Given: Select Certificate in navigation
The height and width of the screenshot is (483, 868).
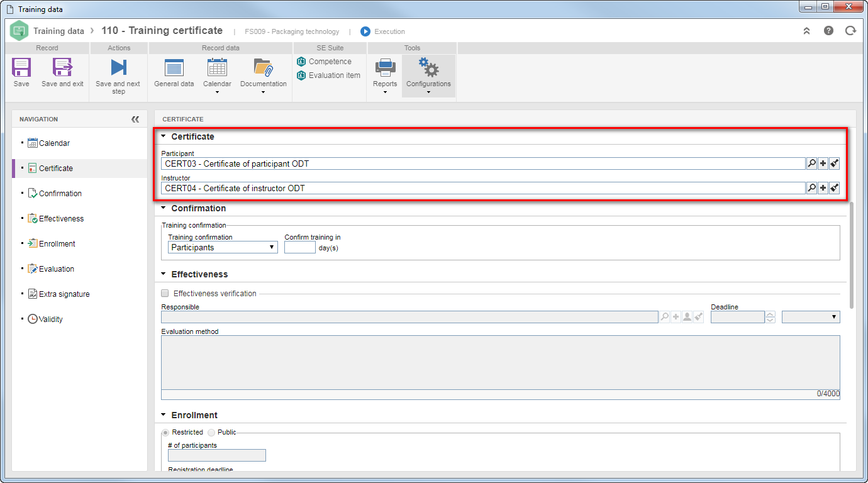Looking at the screenshot, I should pyautogui.click(x=79, y=169).
